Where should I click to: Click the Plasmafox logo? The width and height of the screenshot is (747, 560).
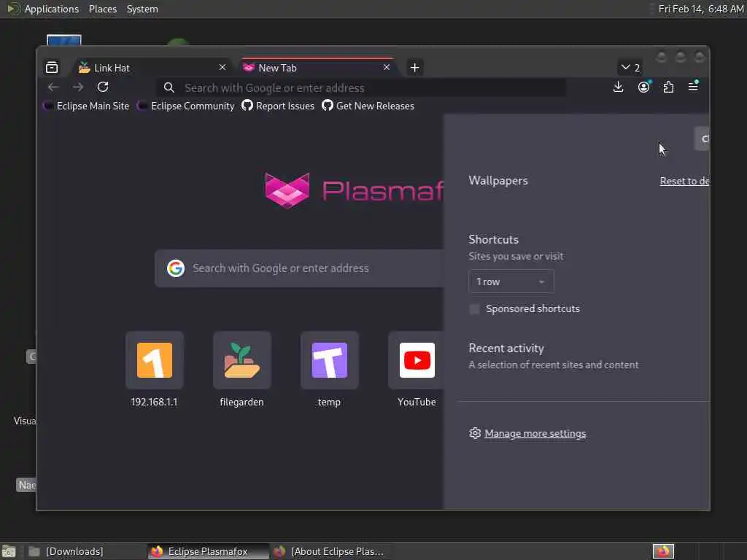coord(354,190)
